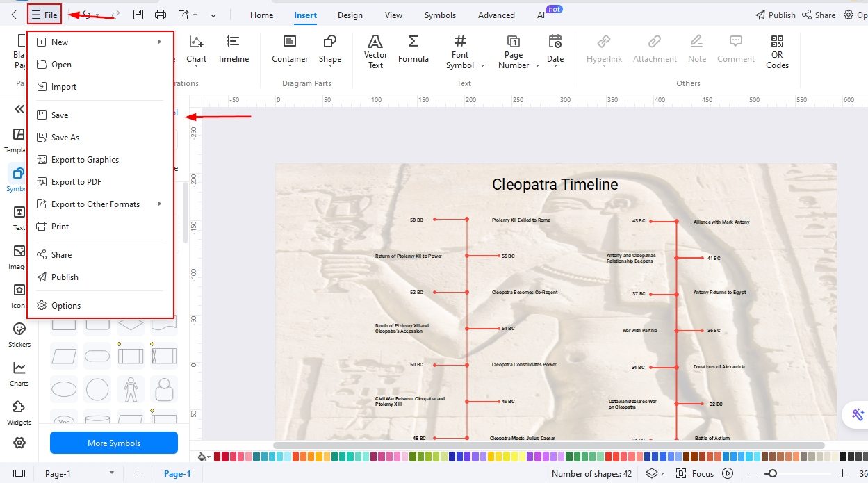
Task: Click the Publish button at top right
Action: 780,14
